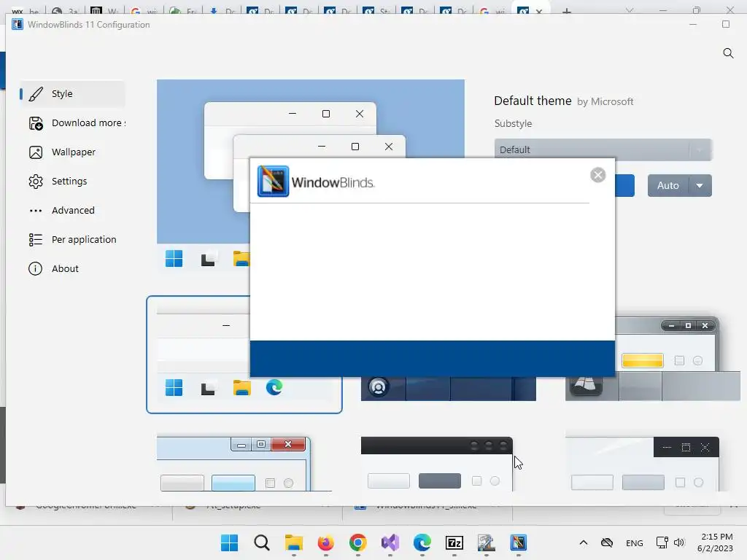Screen dimensions: 747x560
Task: Open the Settings section in sidebar
Action: click(x=72, y=181)
